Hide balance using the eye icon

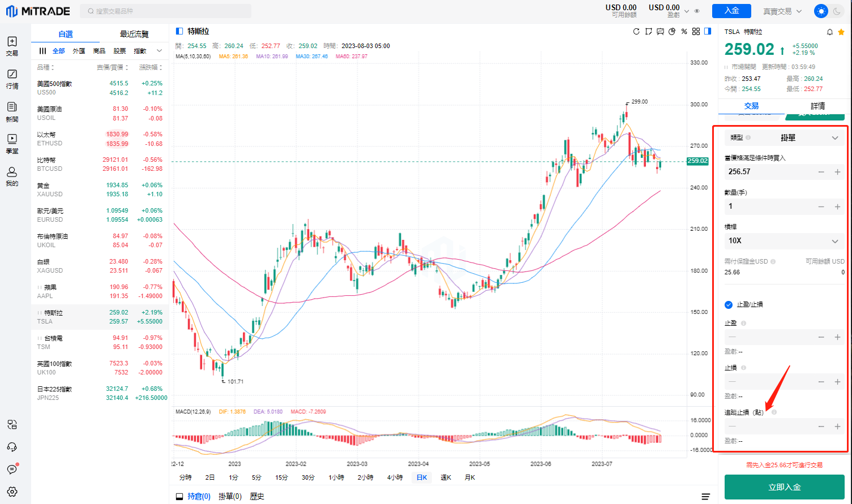click(x=697, y=11)
